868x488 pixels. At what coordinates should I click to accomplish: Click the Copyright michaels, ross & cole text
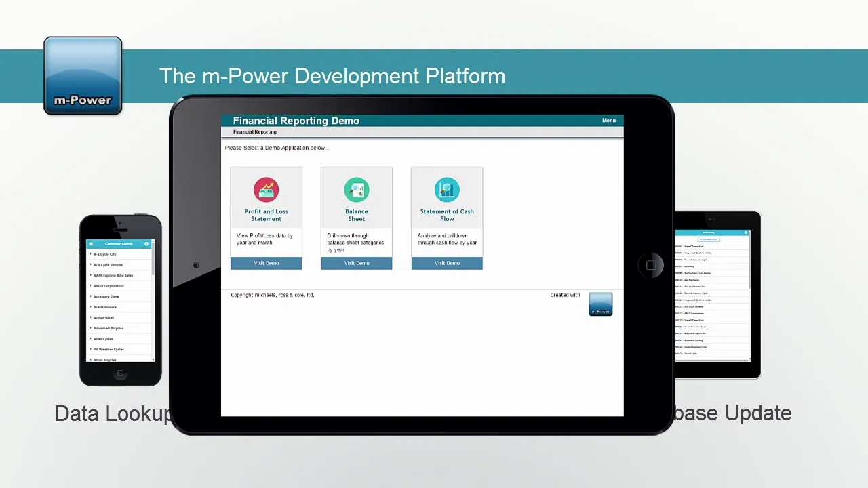[273, 295]
